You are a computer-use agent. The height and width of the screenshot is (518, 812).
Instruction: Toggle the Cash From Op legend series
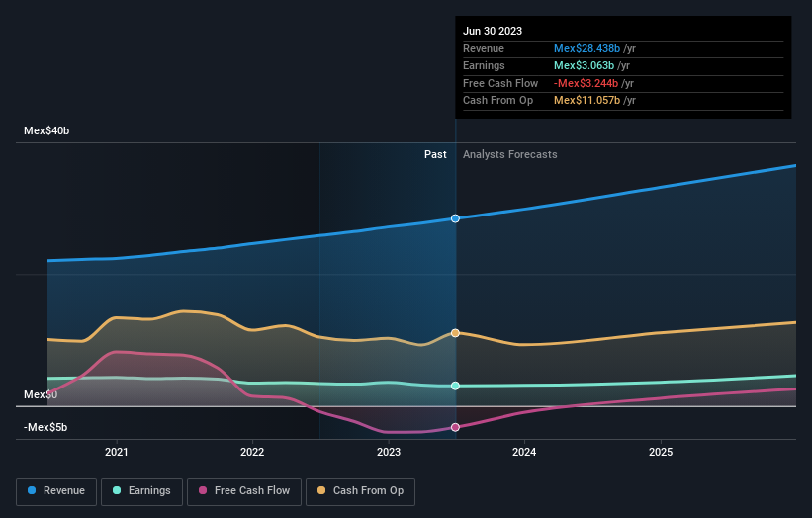pyautogui.click(x=360, y=491)
